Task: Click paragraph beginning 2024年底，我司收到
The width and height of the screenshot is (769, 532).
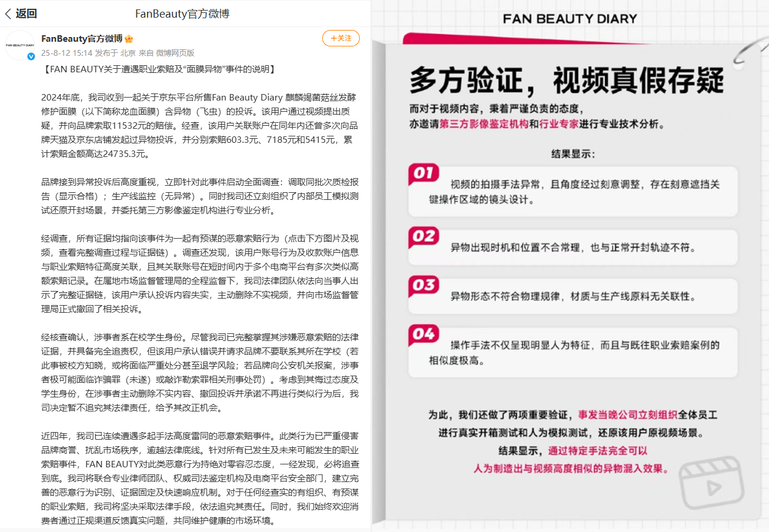Action: pyautogui.click(x=199, y=125)
